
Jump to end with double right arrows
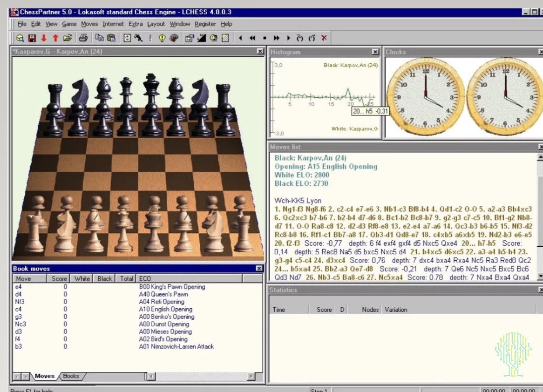tap(276, 38)
